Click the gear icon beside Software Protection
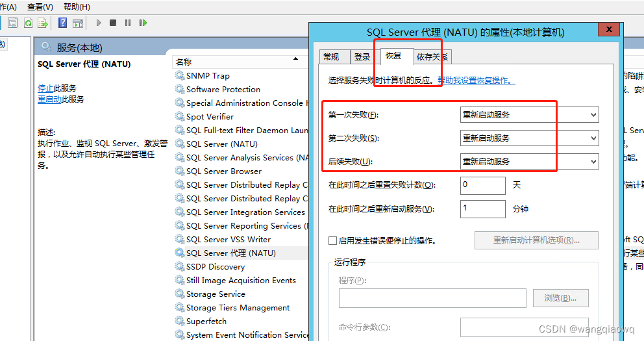The image size is (644, 341). point(179,89)
